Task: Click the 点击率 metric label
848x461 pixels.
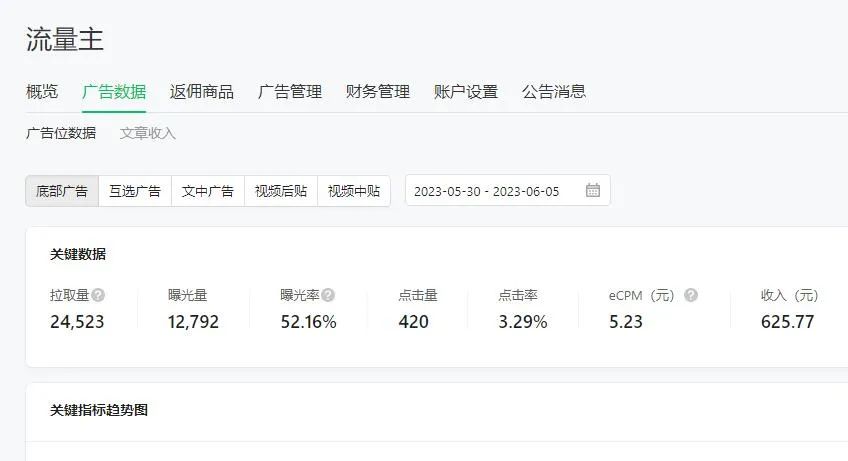Action: point(518,295)
